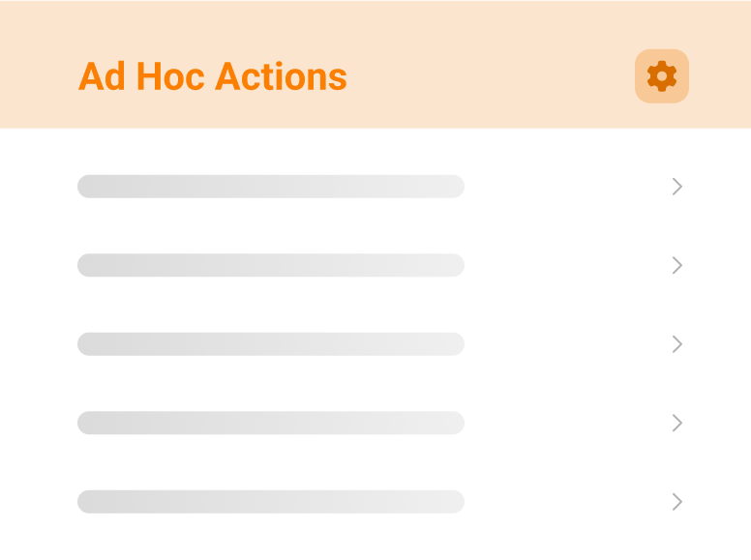Tap the arrow right of second-to-last item
The height and width of the screenshot is (560, 751).
(x=677, y=423)
